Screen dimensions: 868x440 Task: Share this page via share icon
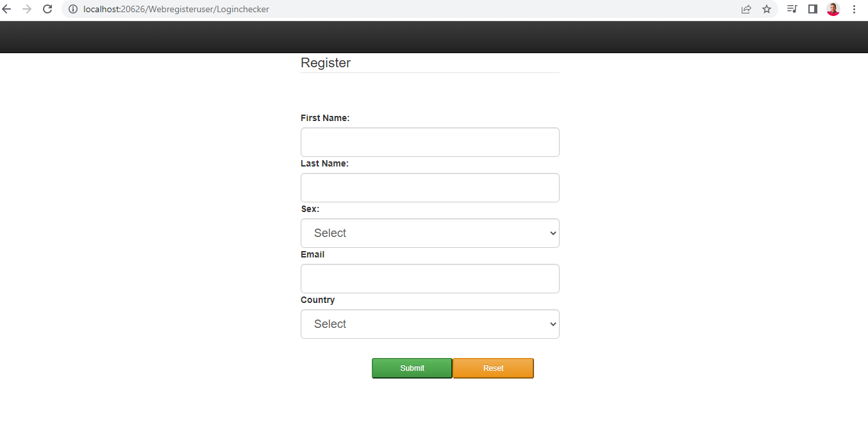click(x=746, y=9)
